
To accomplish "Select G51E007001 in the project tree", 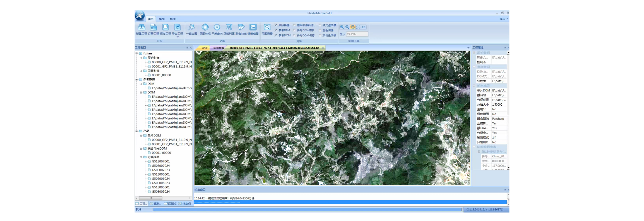I will tap(161, 161).
